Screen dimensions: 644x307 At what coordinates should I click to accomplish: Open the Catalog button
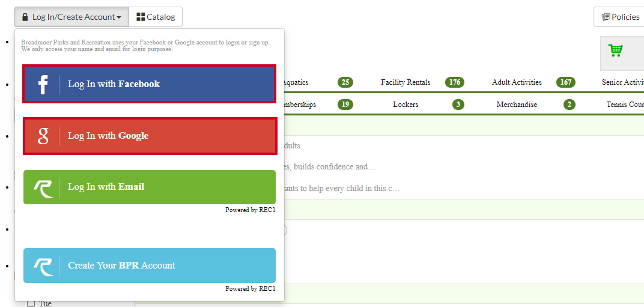click(x=156, y=17)
